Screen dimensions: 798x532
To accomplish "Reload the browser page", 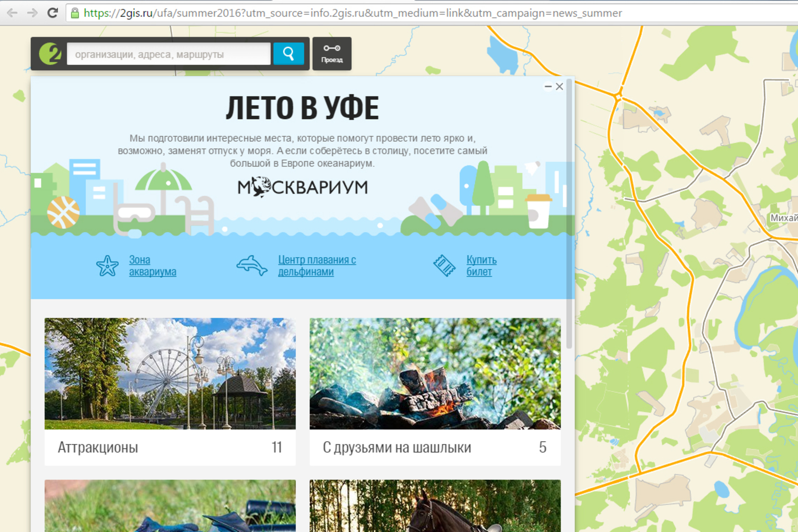I will (x=52, y=13).
